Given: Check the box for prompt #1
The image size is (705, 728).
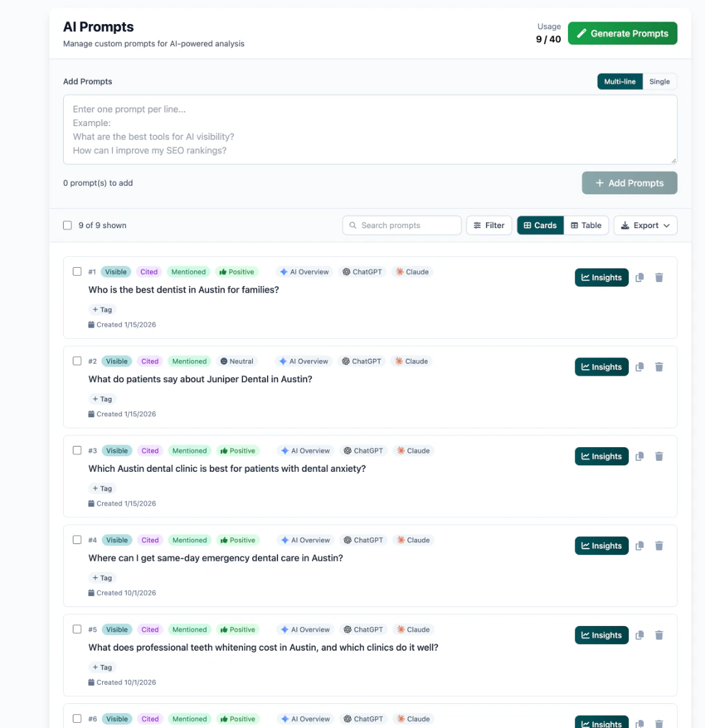Looking at the screenshot, I should [77, 272].
